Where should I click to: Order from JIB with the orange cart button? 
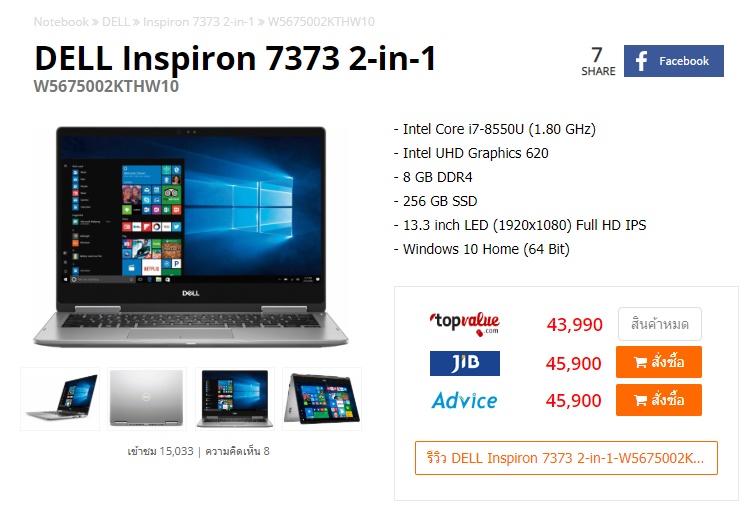click(x=658, y=362)
